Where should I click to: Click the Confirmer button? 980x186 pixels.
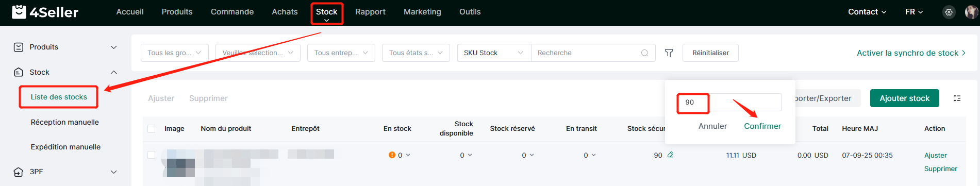tap(762, 126)
